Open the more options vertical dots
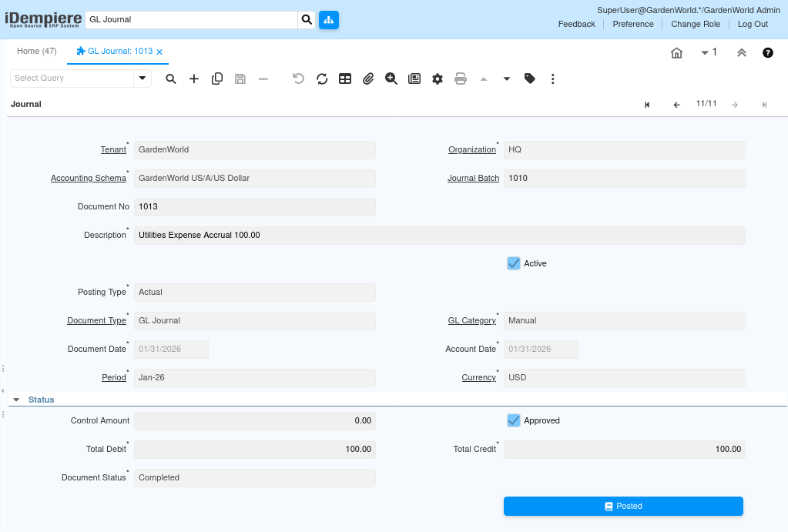This screenshot has height=532, width=788. [x=553, y=79]
